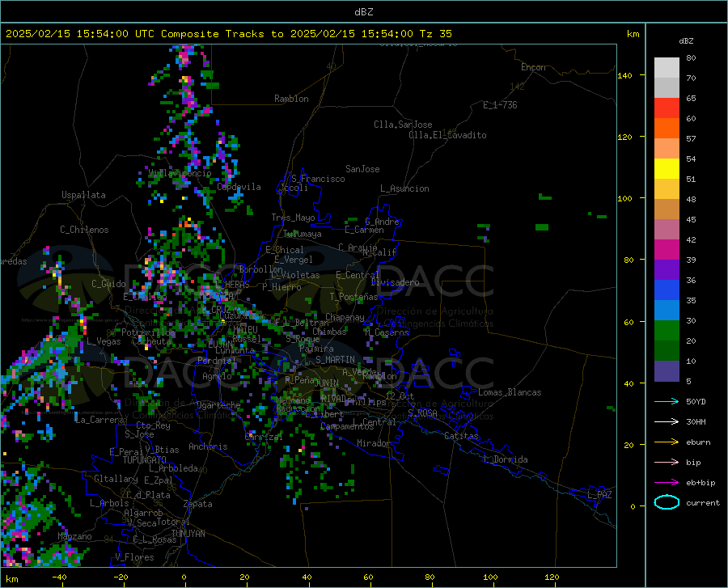Click the Mirador map label
Image resolution: width=728 pixels, height=588 pixels.
[x=374, y=443]
